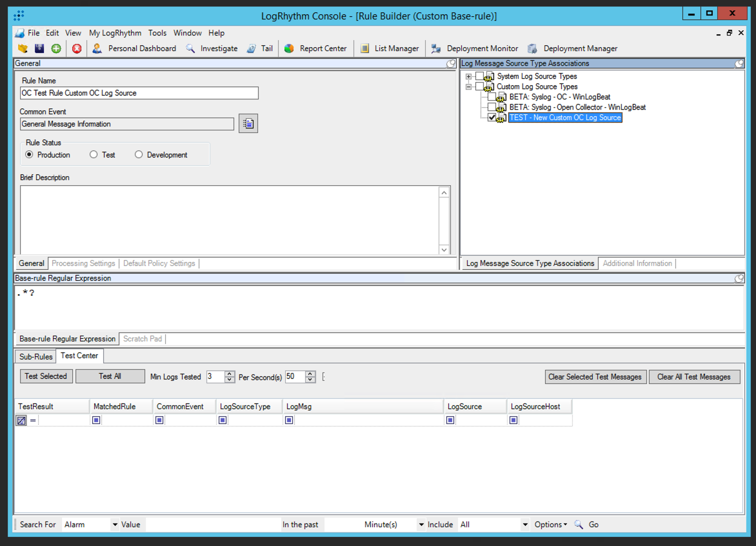The width and height of the screenshot is (756, 546).
Task: Open the Options dropdown in search bar
Action: 550,525
